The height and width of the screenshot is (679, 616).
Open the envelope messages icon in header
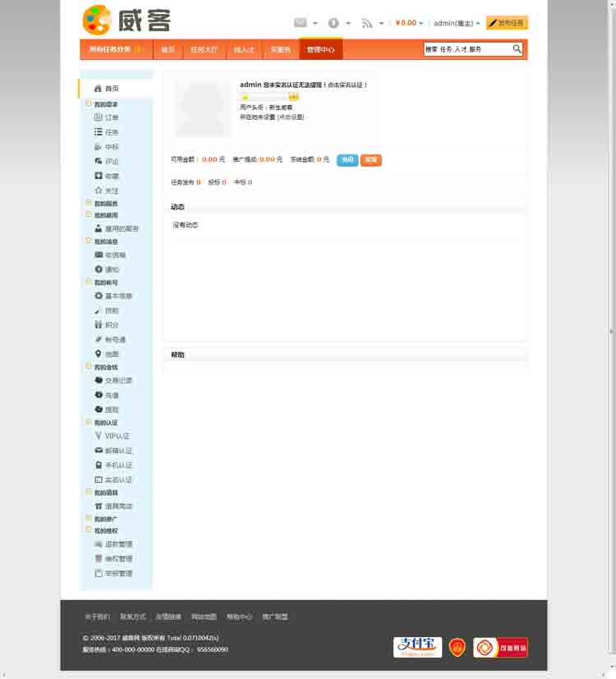point(301,23)
